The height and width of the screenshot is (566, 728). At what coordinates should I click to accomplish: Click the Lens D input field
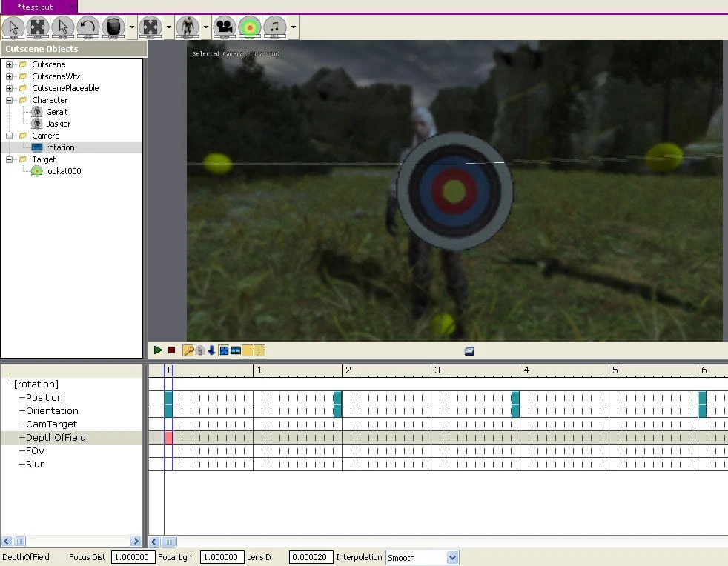coord(311,557)
